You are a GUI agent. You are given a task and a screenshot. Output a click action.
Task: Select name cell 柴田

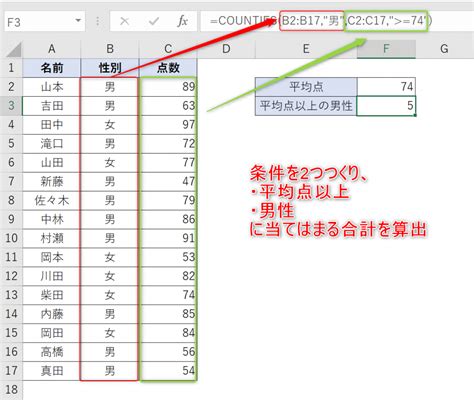pos(52,295)
